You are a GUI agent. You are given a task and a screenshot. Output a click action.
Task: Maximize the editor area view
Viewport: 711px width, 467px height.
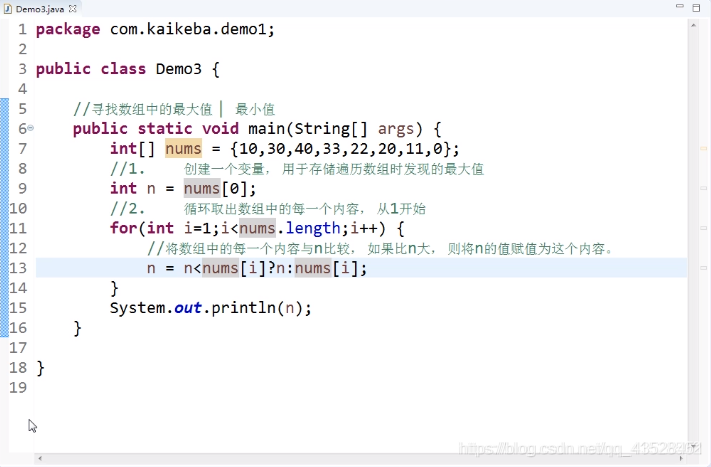[696, 8]
